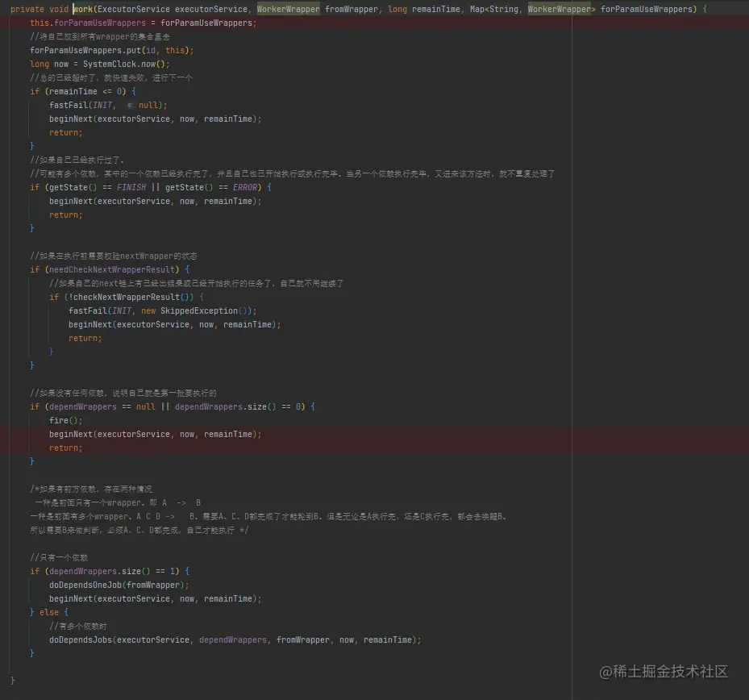The width and height of the screenshot is (749, 700).
Task: Click the "fastFail(INIT, e: null);" call
Action: click(x=108, y=105)
